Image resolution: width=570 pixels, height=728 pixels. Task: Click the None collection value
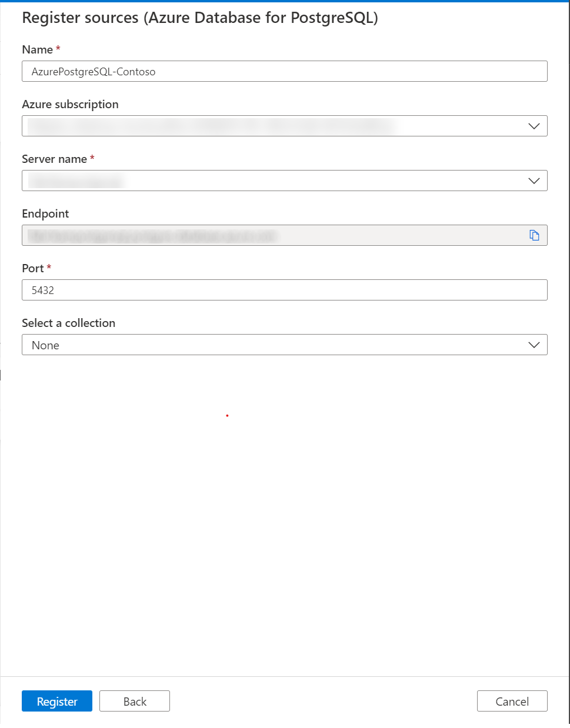tap(45, 345)
